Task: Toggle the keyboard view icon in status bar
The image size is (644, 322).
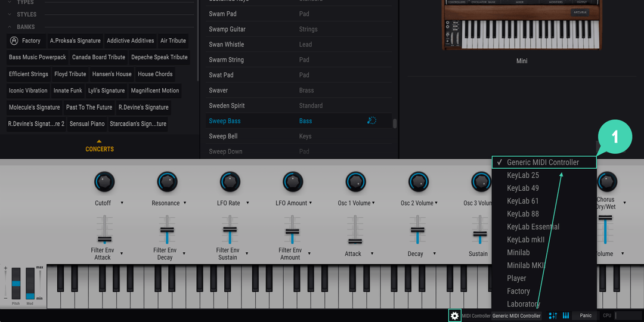Action: (566, 315)
